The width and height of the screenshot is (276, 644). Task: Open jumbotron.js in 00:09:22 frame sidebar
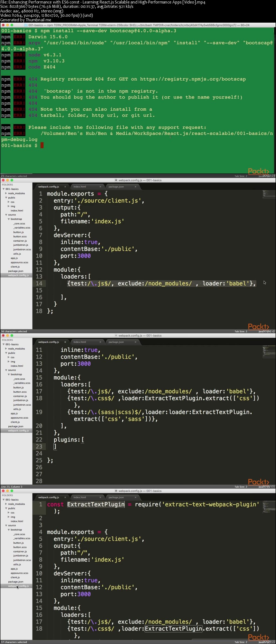point(21,556)
